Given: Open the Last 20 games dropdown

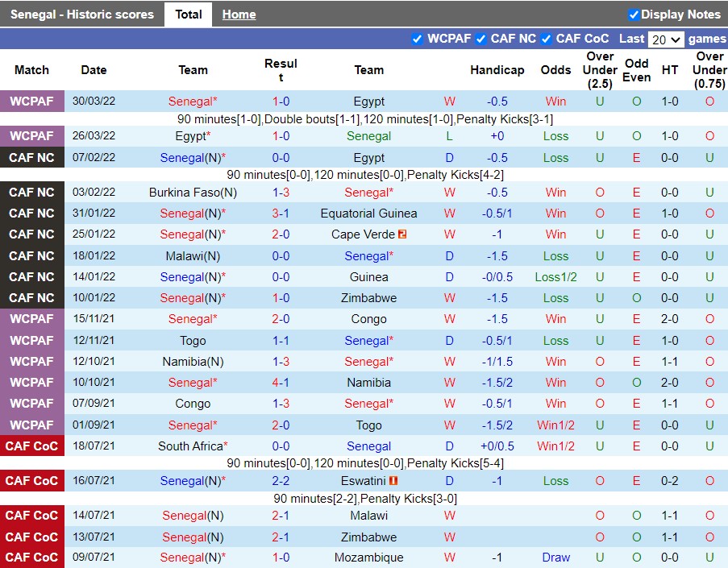Looking at the screenshot, I should 666,39.
